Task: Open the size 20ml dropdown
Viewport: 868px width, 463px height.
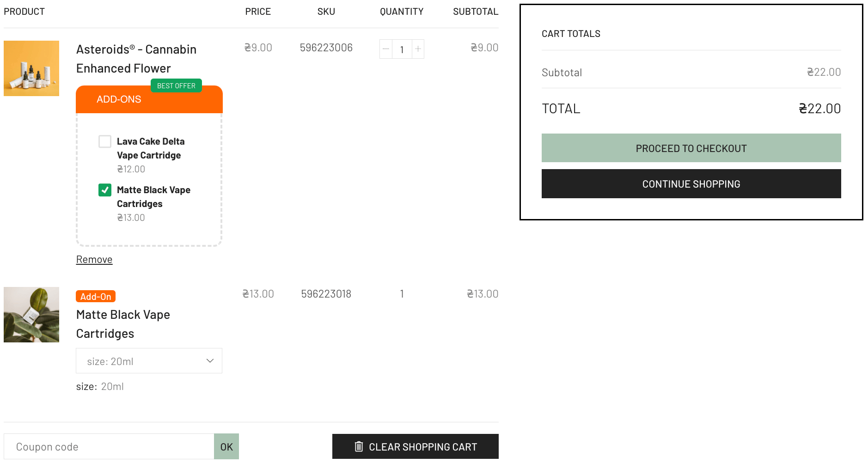Action: coord(149,361)
